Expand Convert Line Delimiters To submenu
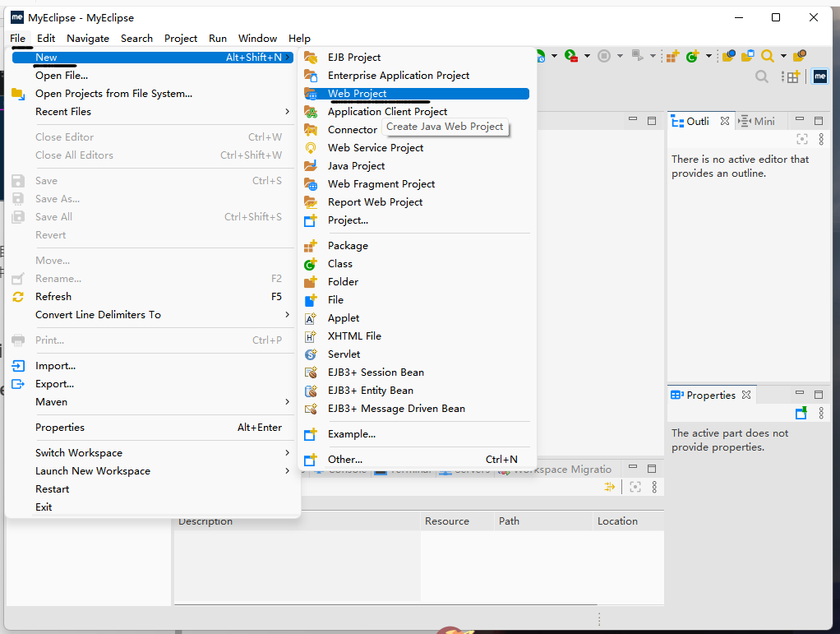840x634 pixels. [x=152, y=315]
